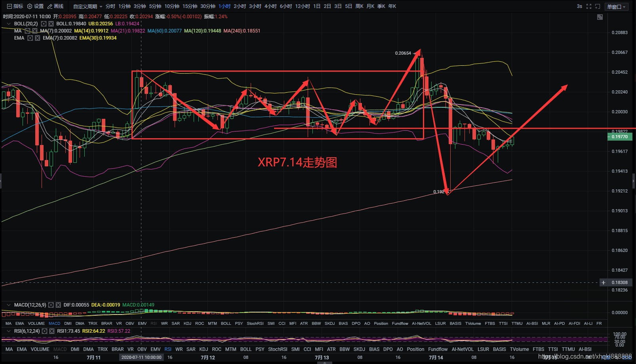Click the MA(60):0.20077 legend value
Viewport: 636px width, 364px height.
165,31
